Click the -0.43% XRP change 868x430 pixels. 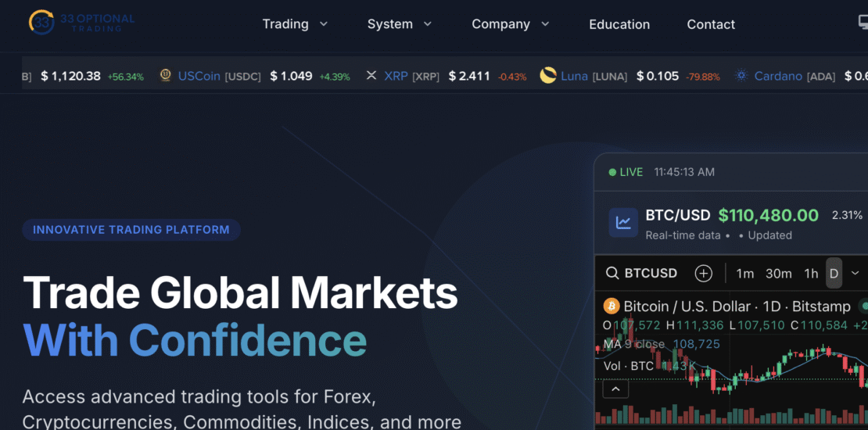click(512, 77)
